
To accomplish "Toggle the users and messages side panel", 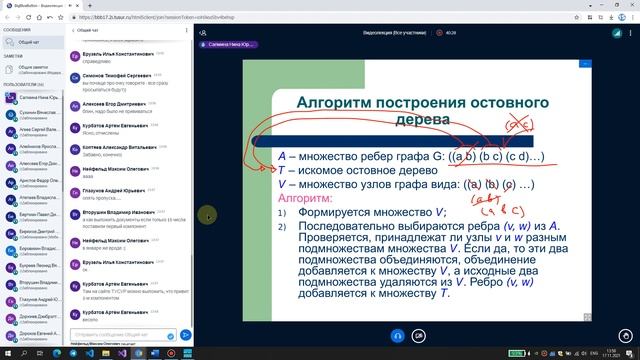I will pyautogui.click(x=202, y=33).
